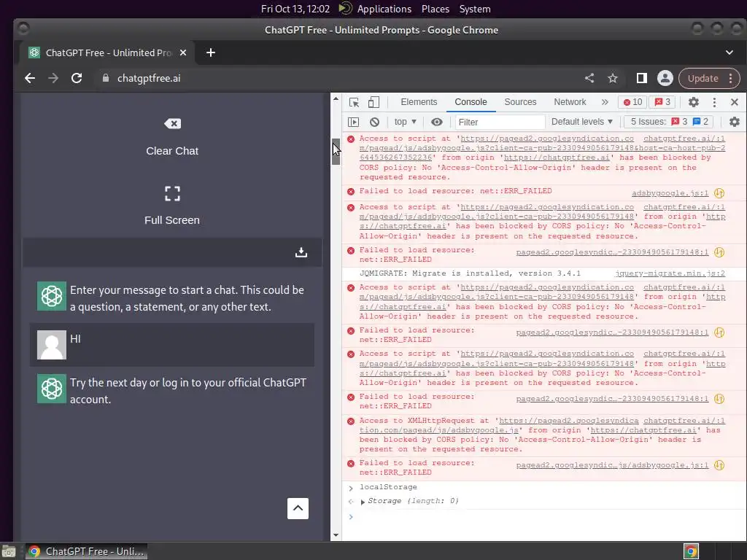The height and width of the screenshot is (560, 747).
Task: Open the googlesyndic…js/adsbygoogle.js:1 source link
Action: click(612, 465)
